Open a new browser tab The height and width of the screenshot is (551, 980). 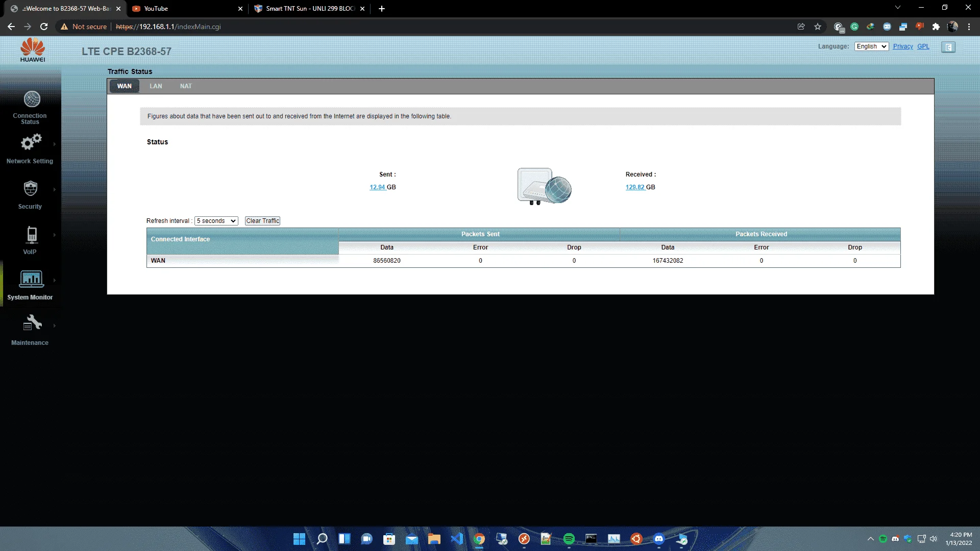[x=382, y=9]
